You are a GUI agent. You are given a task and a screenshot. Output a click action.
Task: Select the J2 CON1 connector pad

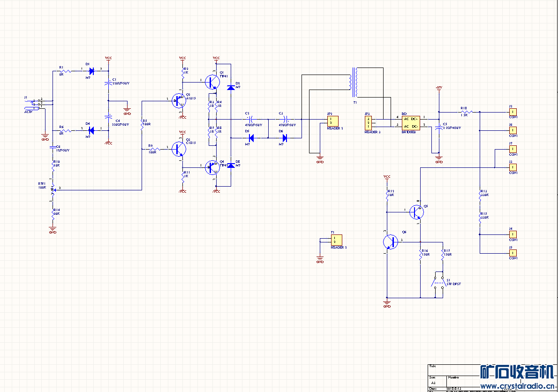pyautogui.click(x=513, y=112)
